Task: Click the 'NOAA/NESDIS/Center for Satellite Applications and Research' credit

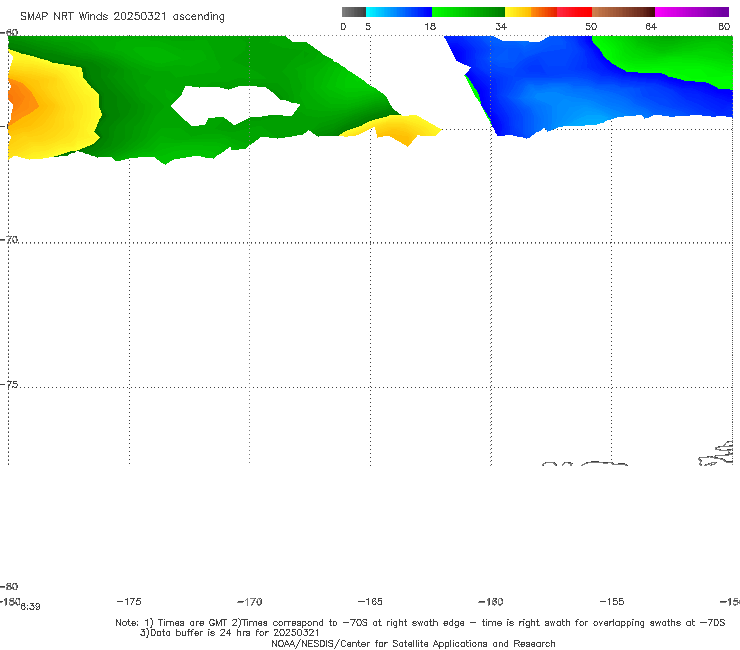Action: [x=413, y=643]
